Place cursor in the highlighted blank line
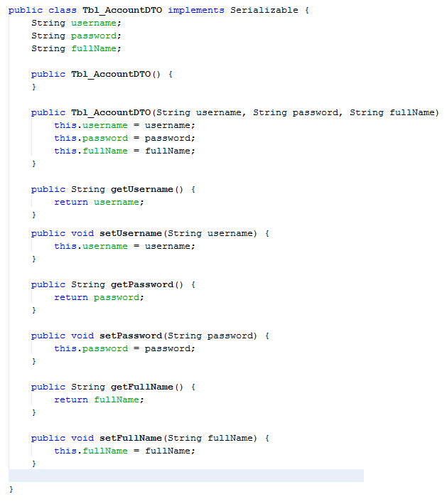 [186, 476]
